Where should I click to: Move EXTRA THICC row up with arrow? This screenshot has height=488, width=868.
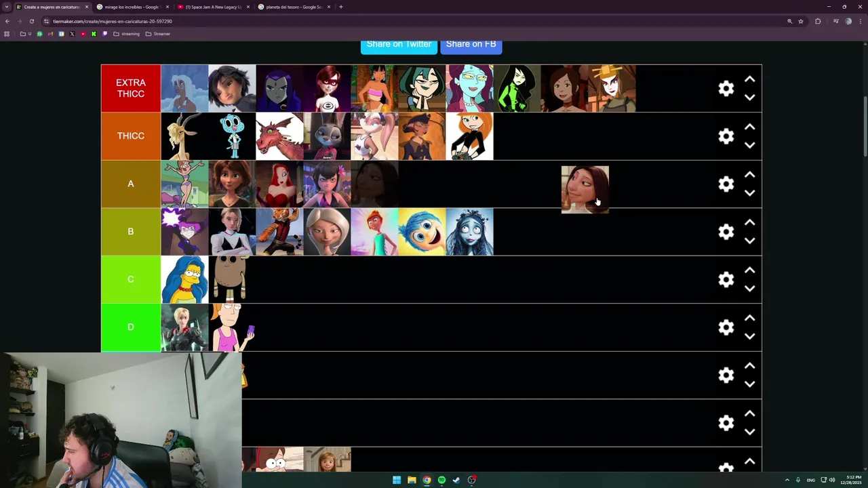tap(749, 79)
